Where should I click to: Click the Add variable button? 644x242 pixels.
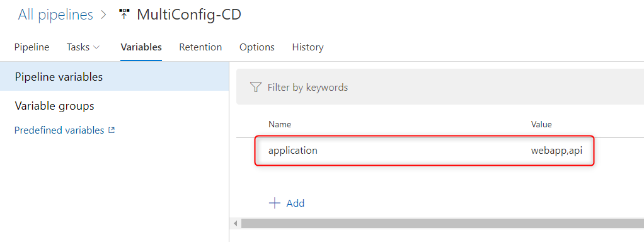click(286, 203)
